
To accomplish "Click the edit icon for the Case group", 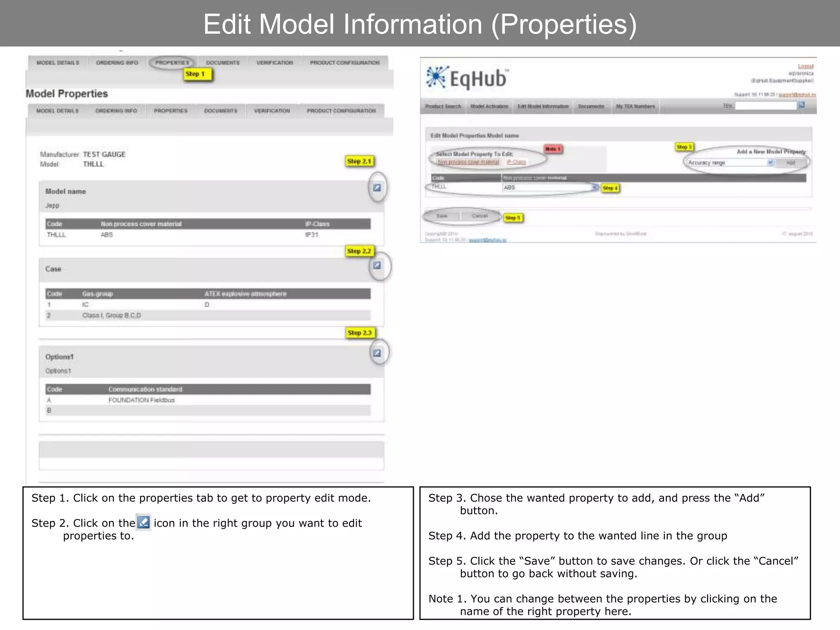I will point(377,265).
